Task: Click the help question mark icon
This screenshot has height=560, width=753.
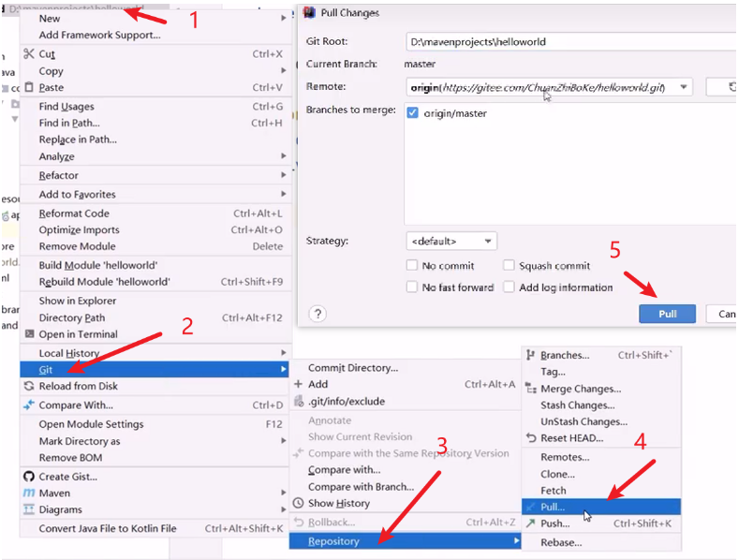Action: point(317,314)
